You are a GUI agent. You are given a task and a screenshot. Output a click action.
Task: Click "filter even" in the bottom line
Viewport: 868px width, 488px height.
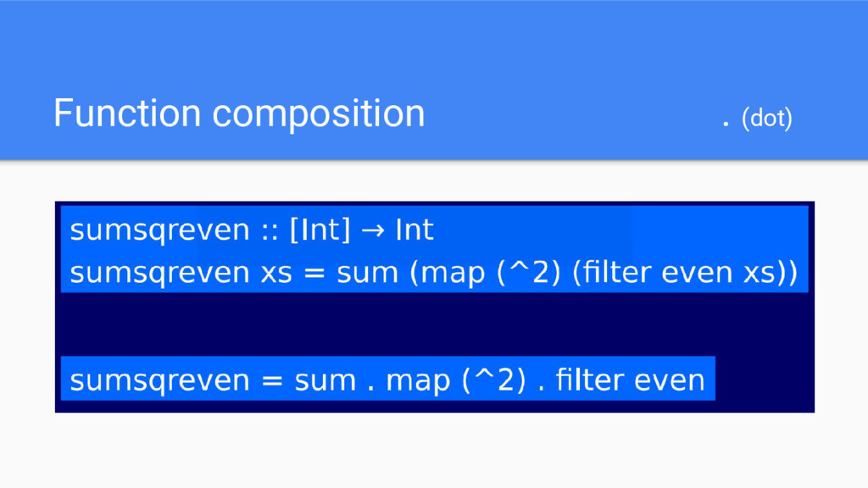631,380
